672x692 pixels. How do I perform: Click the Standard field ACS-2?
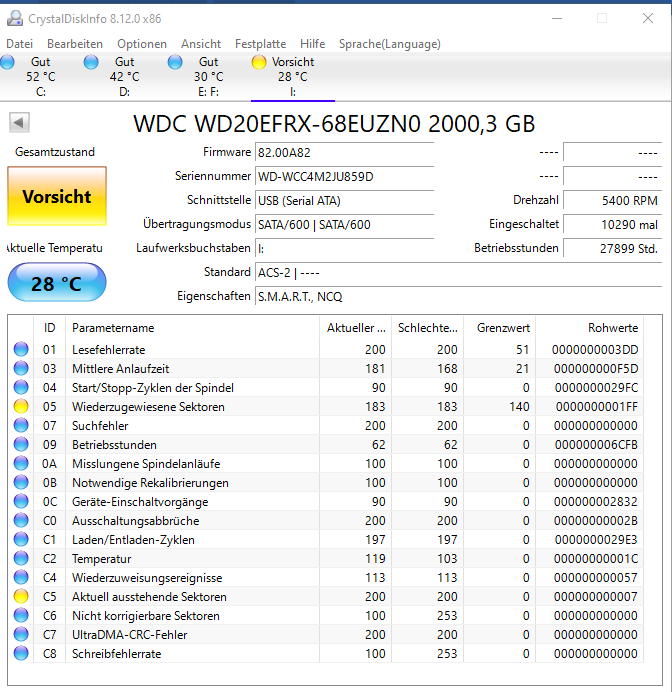(459, 273)
